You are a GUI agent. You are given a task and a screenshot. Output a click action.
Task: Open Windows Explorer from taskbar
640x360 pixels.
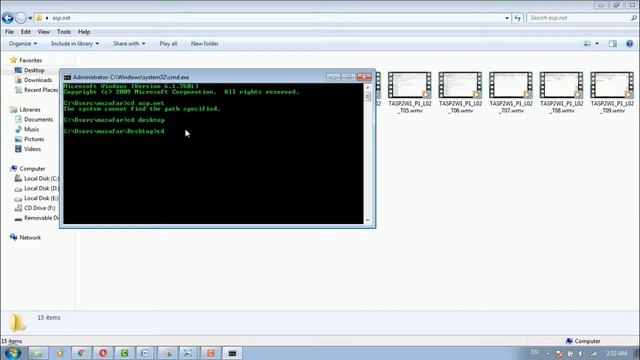[x=38, y=353]
